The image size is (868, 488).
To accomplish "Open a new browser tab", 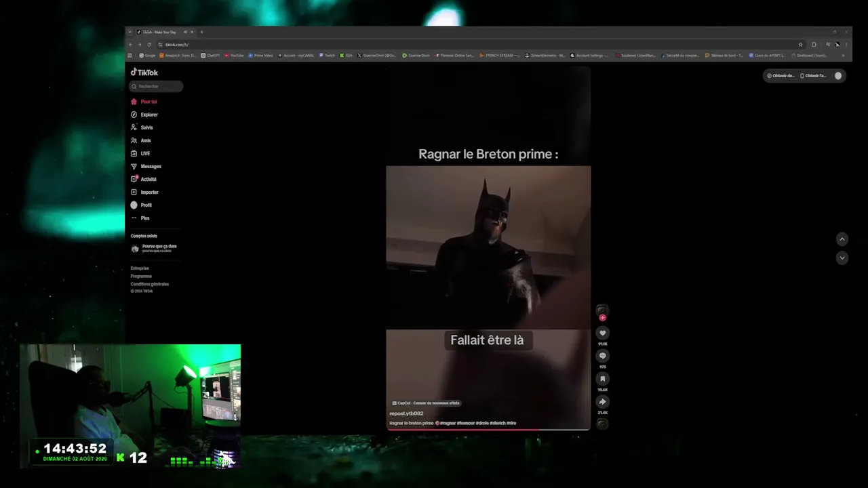I will (201, 32).
